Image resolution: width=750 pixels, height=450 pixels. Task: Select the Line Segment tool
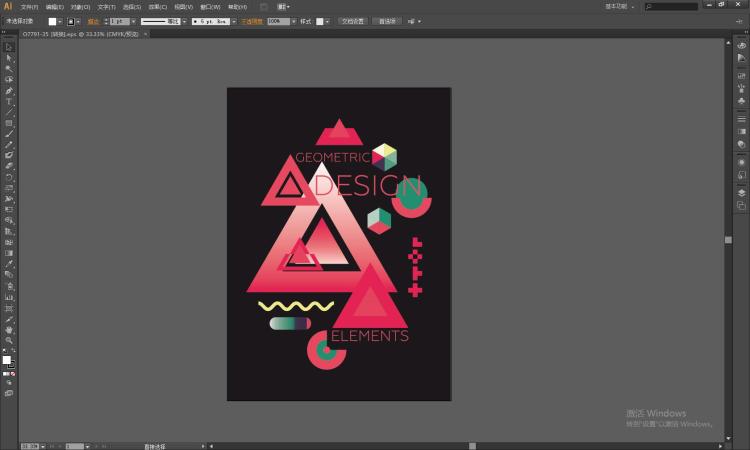point(9,112)
